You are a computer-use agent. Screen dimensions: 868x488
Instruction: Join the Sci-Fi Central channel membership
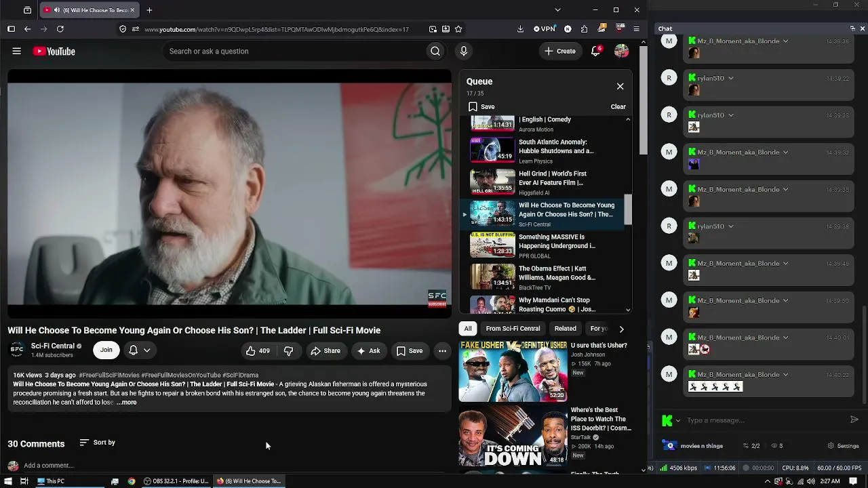point(106,350)
